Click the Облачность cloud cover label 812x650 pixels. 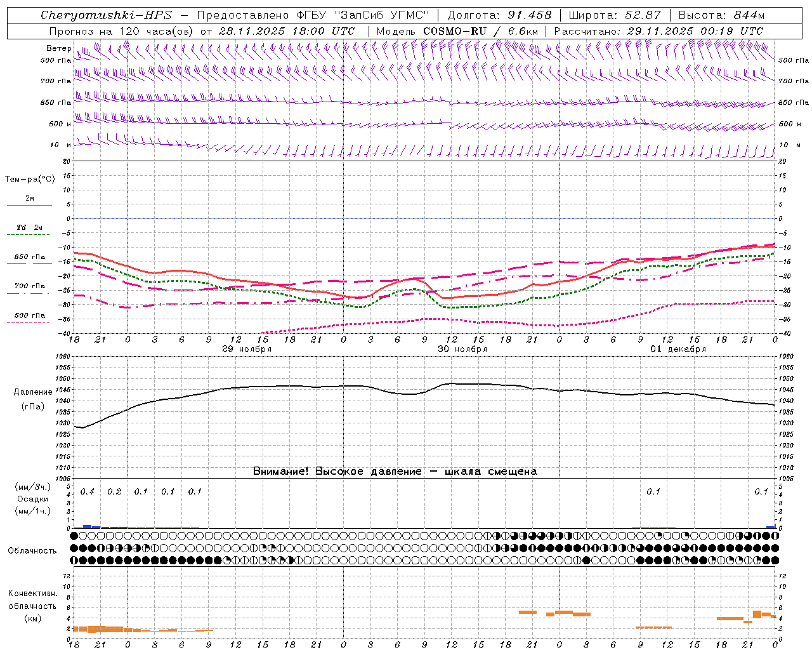click(x=32, y=550)
